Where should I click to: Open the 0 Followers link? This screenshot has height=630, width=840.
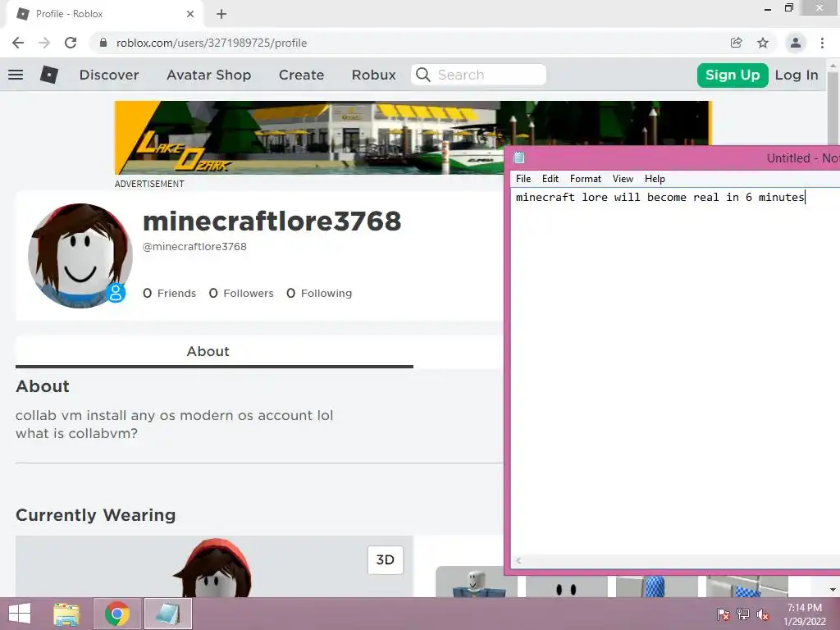coord(241,293)
